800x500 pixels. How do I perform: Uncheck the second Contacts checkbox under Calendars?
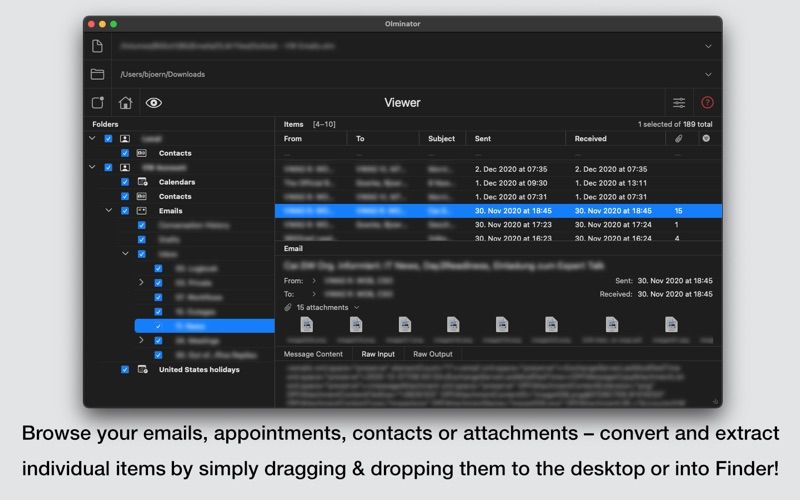(125, 196)
